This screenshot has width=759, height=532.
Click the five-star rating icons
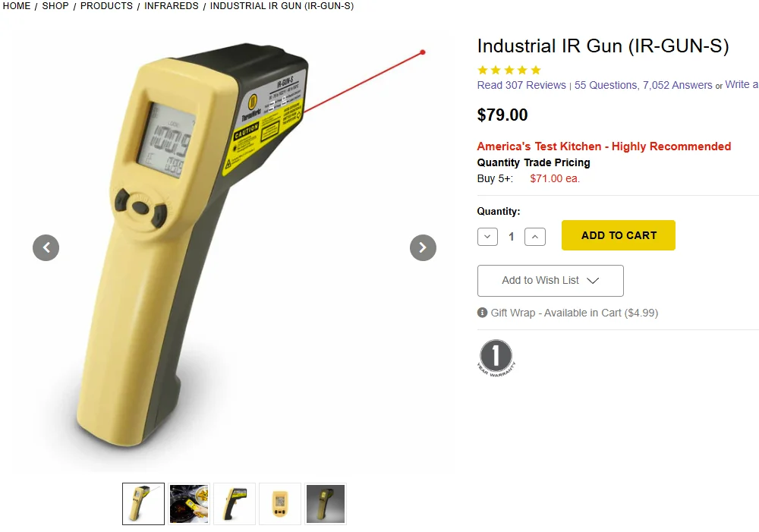509,70
